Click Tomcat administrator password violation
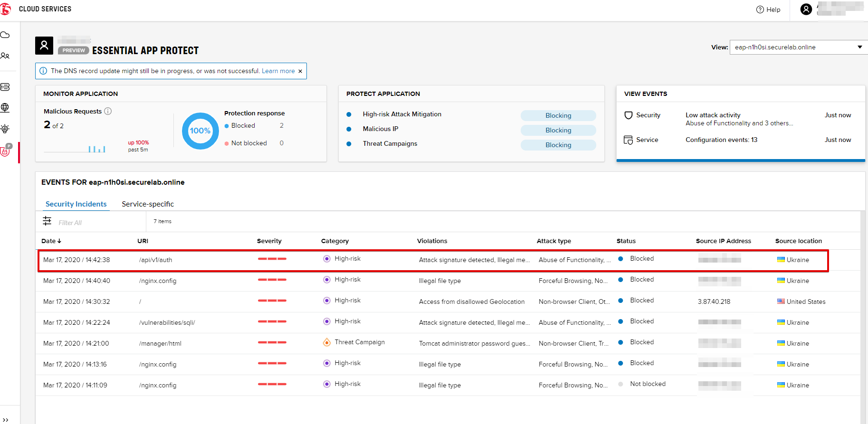Screen dimensions: 868x424 (x=475, y=343)
